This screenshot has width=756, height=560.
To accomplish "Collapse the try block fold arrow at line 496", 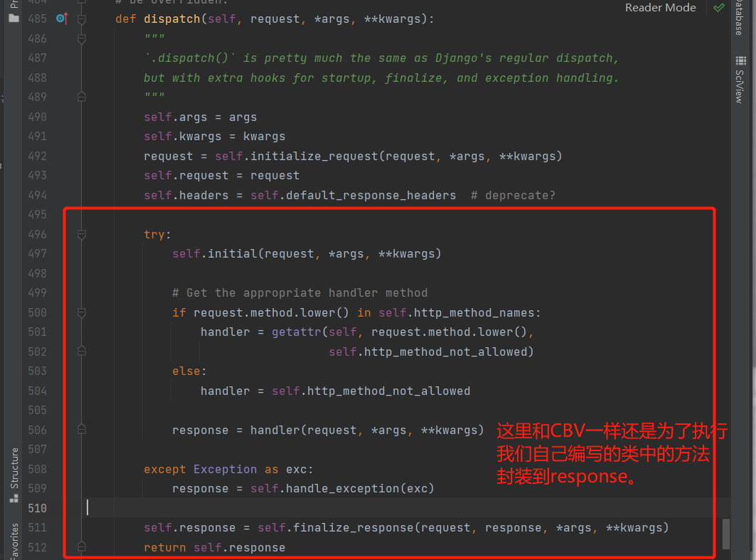I will [x=81, y=233].
